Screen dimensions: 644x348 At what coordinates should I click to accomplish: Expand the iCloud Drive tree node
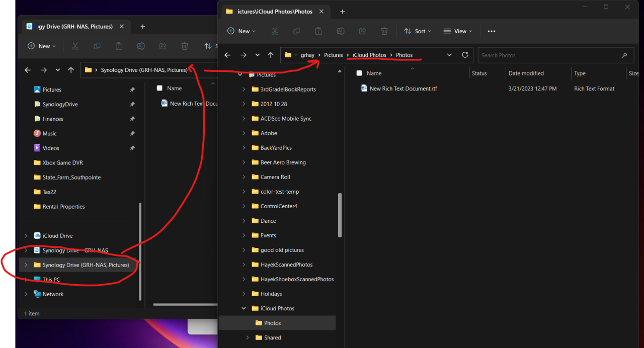pos(26,236)
